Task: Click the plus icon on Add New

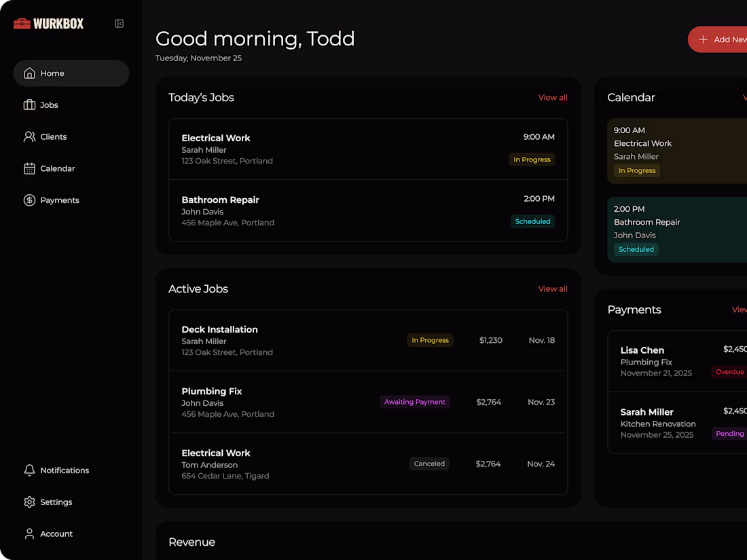Action: point(703,39)
